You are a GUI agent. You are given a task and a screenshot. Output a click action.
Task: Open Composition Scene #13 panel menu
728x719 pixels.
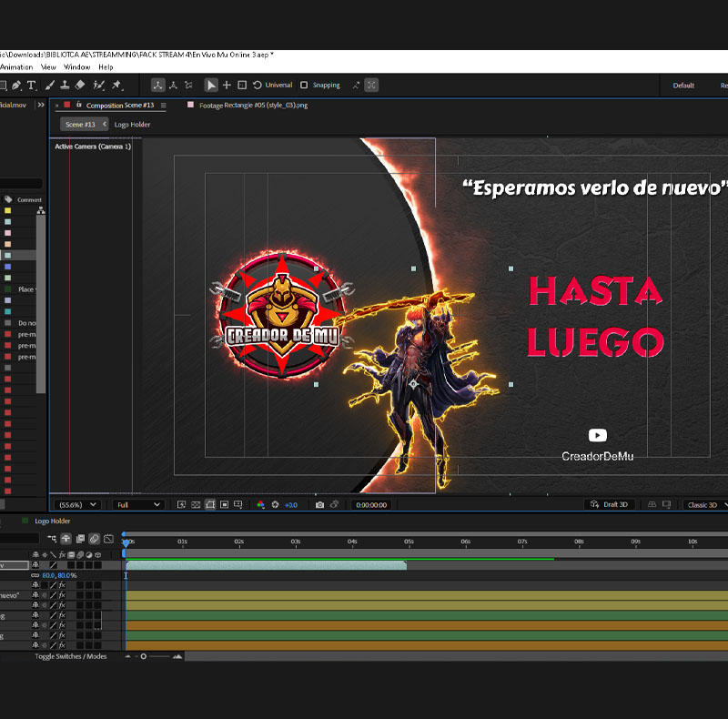tap(164, 106)
